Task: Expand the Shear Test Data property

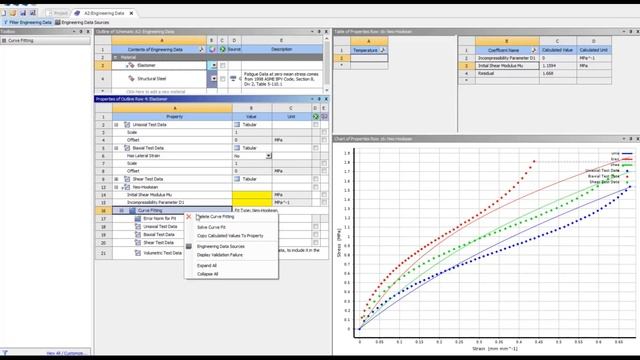Action: [116, 179]
